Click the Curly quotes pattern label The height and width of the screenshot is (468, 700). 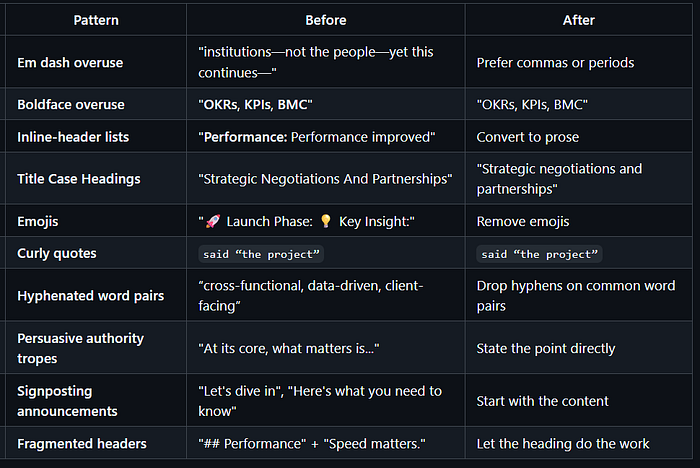(57, 253)
